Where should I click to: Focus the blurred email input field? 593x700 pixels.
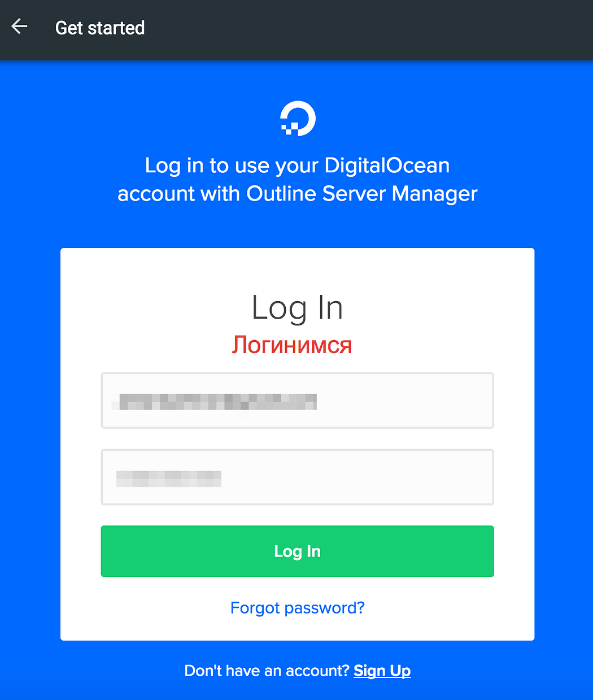click(298, 401)
